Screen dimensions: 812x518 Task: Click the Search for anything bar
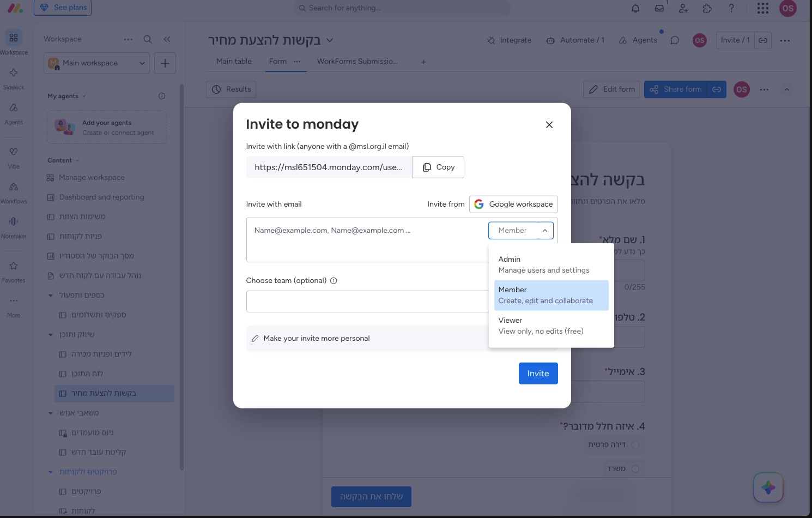(402, 8)
